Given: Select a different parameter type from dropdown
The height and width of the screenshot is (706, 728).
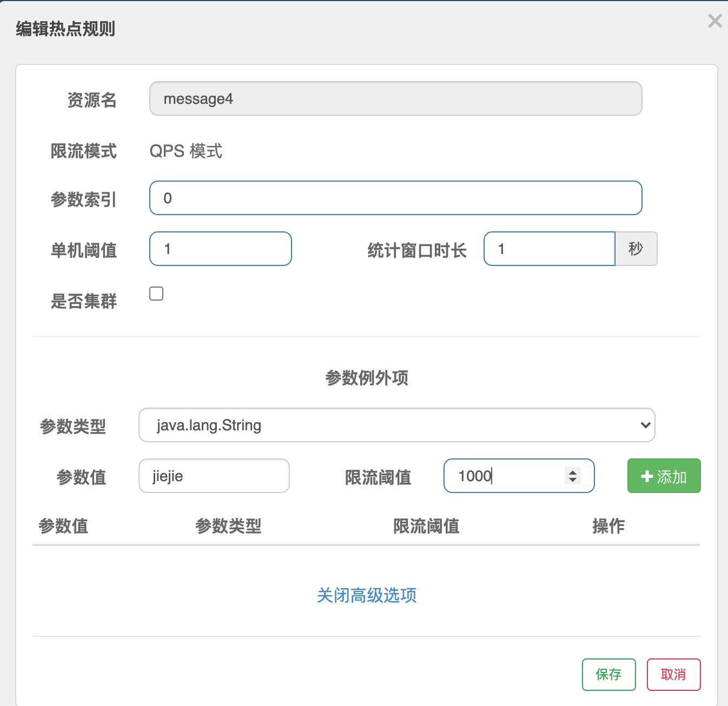Looking at the screenshot, I should (396, 425).
